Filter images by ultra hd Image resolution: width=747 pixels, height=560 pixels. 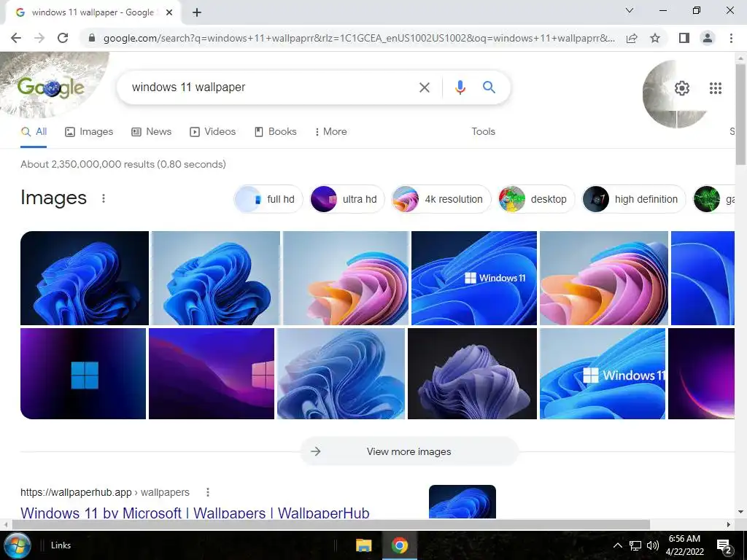(x=347, y=199)
